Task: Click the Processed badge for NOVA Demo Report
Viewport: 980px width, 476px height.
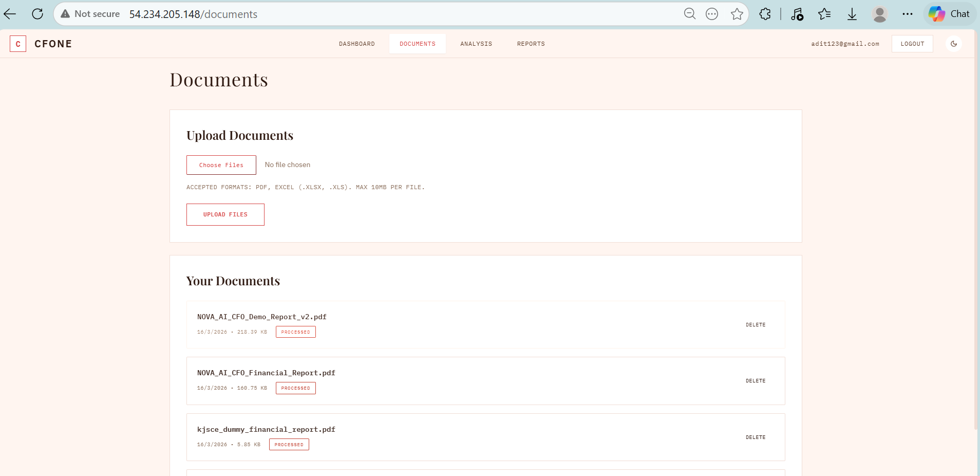Action: tap(296, 332)
